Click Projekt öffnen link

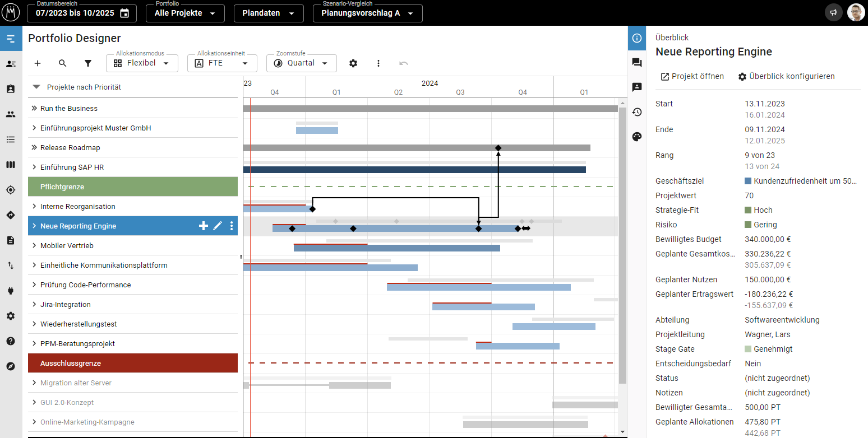click(692, 76)
